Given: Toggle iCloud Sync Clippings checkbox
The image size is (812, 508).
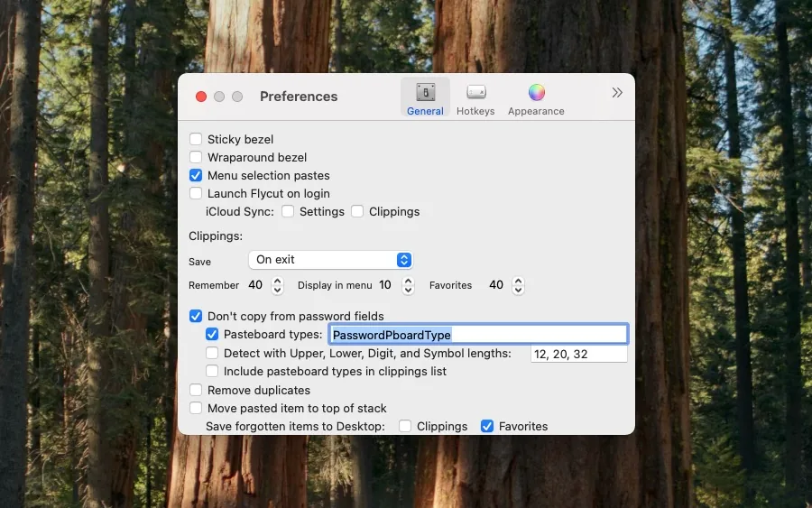Looking at the screenshot, I should click(357, 211).
